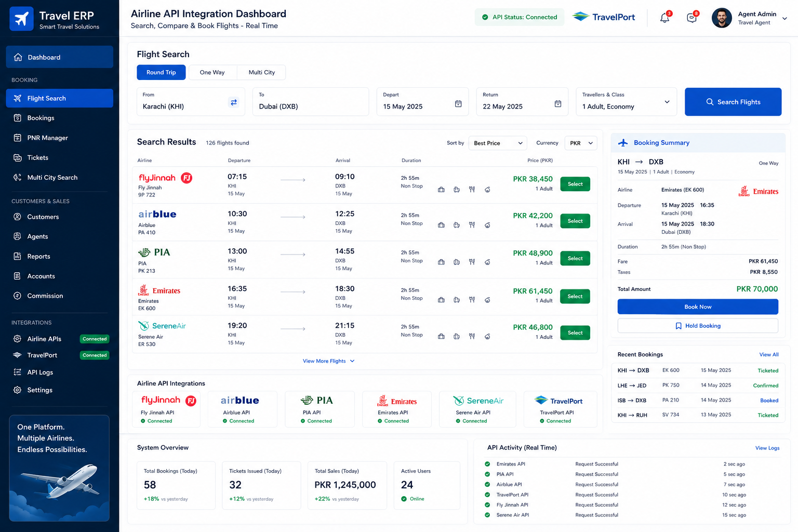Click refund icon on Emirates flight

(x=487, y=300)
